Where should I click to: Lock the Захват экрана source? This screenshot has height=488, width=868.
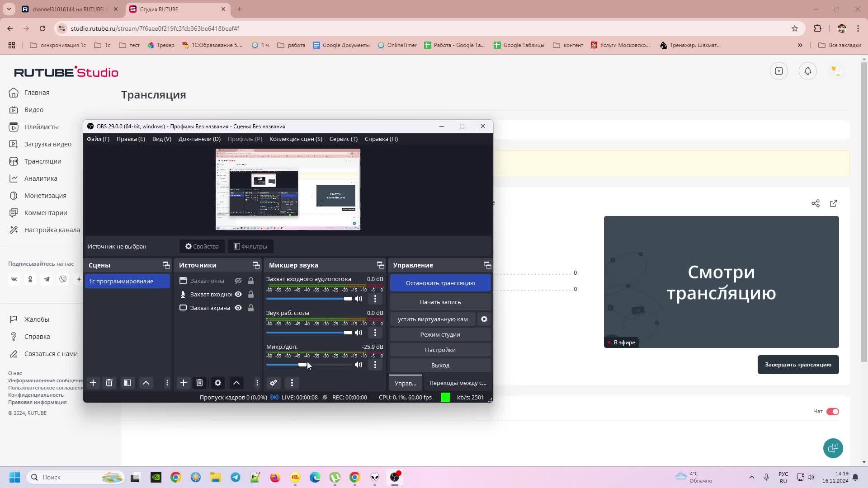pos(251,308)
